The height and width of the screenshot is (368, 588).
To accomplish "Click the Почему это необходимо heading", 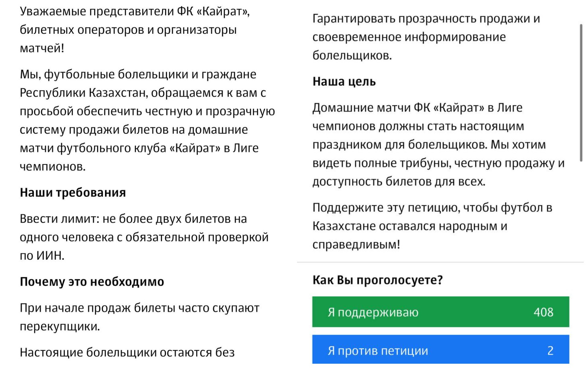I will point(92,282).
